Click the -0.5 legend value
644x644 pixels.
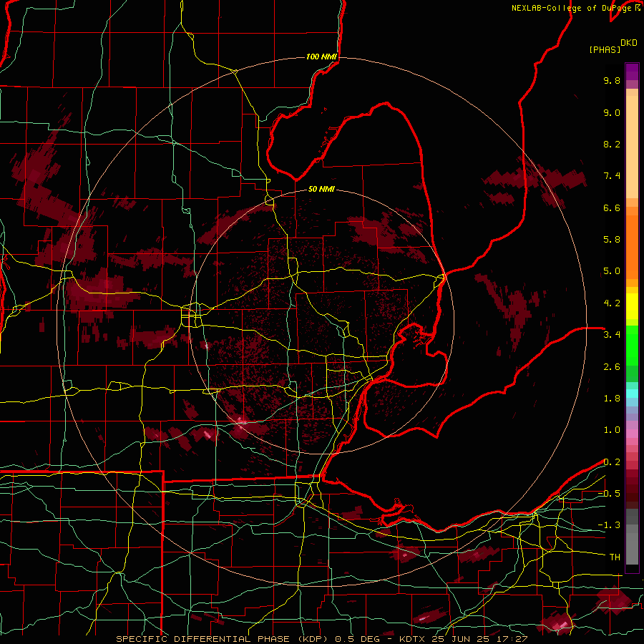coord(609,494)
